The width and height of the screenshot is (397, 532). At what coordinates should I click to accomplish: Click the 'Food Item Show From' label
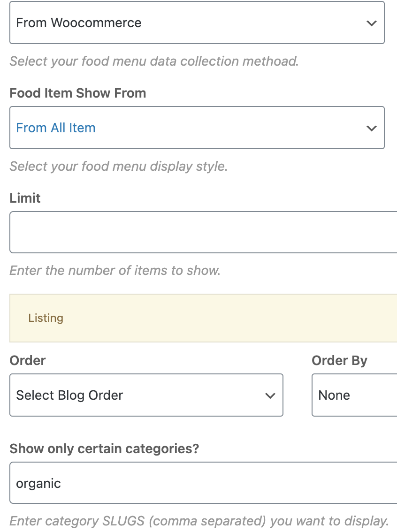click(78, 93)
